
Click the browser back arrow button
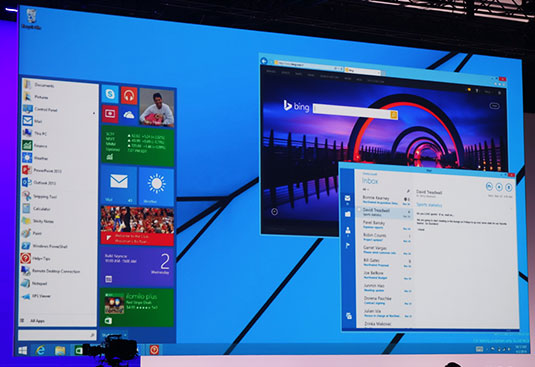[264, 61]
